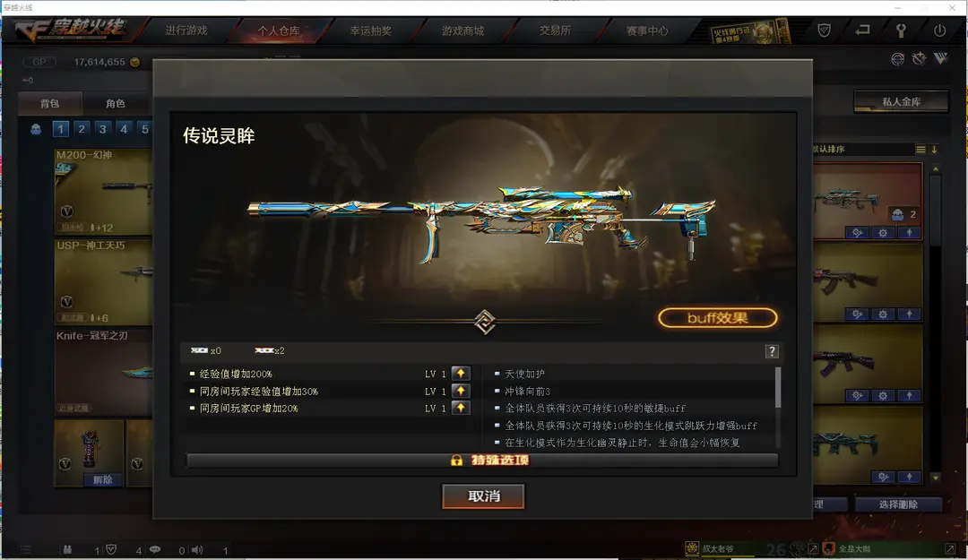Viewport: 968px width, 560px height.
Task: Open the 游戏商城 menu tab
Action: pos(462,30)
